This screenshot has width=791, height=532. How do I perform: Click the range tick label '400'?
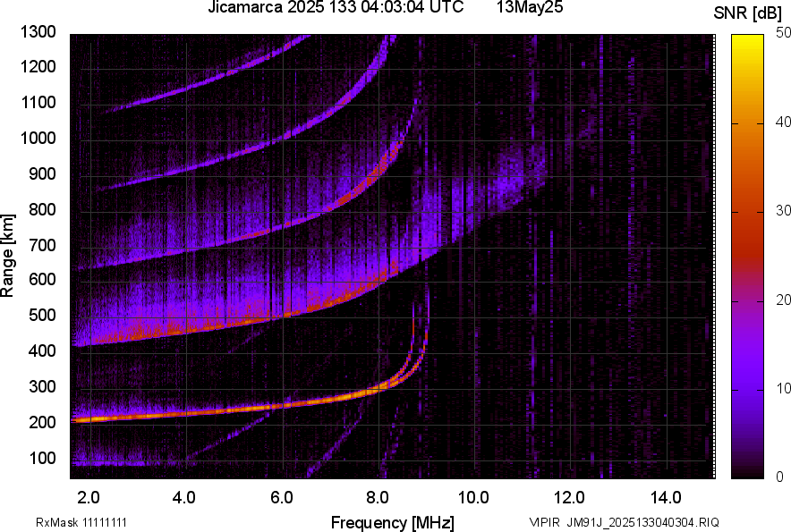pos(42,351)
